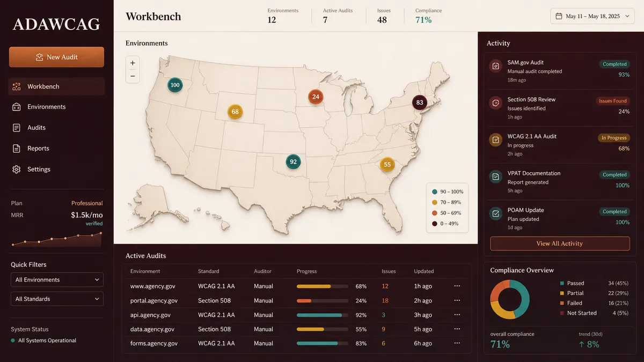
Task: Start a New Audit
Action: (x=56, y=57)
